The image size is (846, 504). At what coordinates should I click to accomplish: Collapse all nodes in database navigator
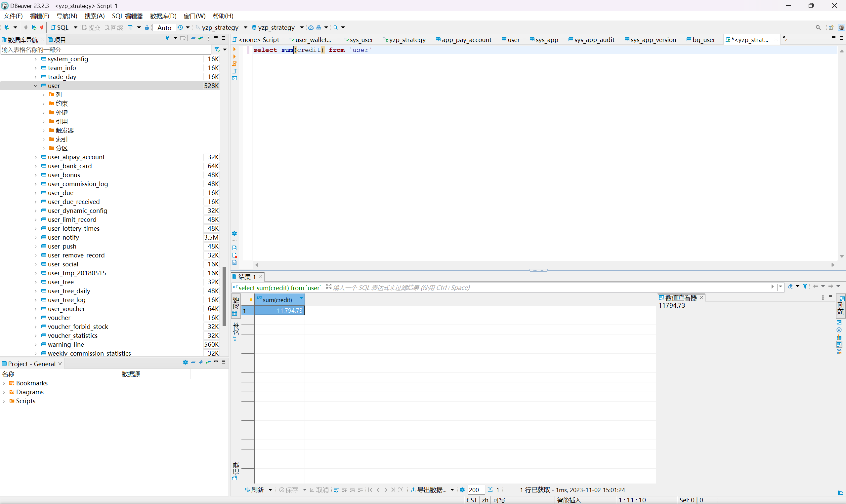coord(193,38)
